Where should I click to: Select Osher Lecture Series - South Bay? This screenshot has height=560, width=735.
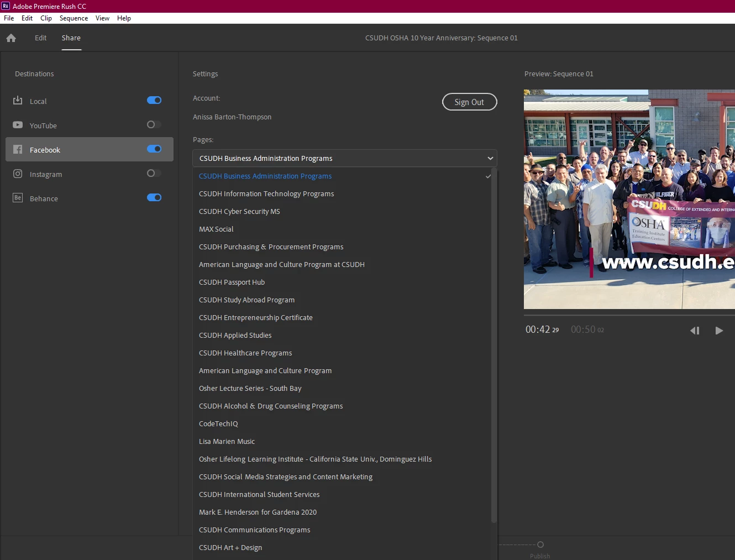point(342,388)
